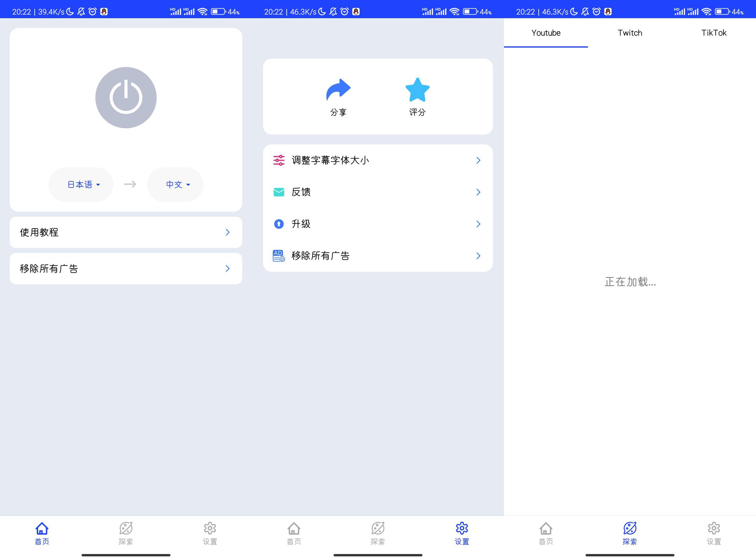
Task: Open subtitle font size sliders icon
Action: point(279,160)
